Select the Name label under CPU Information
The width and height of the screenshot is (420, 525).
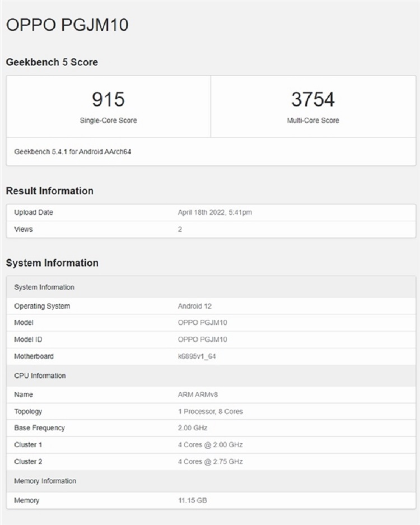point(24,394)
